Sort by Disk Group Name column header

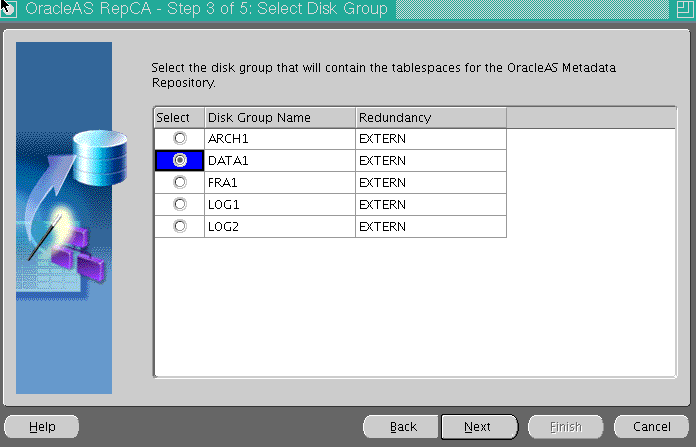[x=280, y=118]
